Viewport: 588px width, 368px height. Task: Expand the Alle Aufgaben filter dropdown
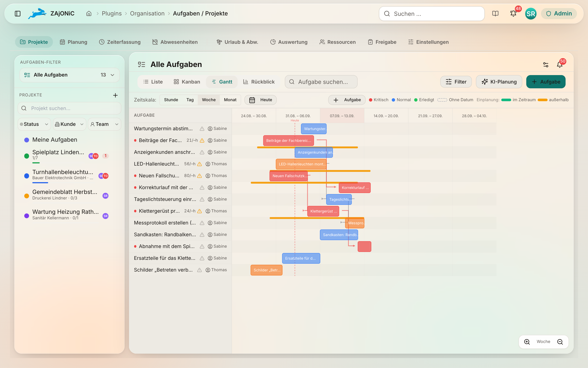[x=69, y=75]
